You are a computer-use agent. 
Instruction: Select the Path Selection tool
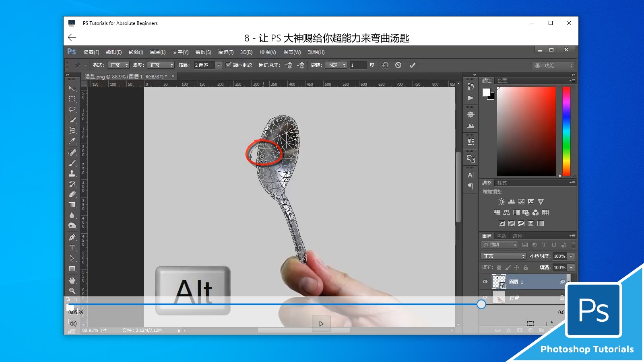(72, 258)
